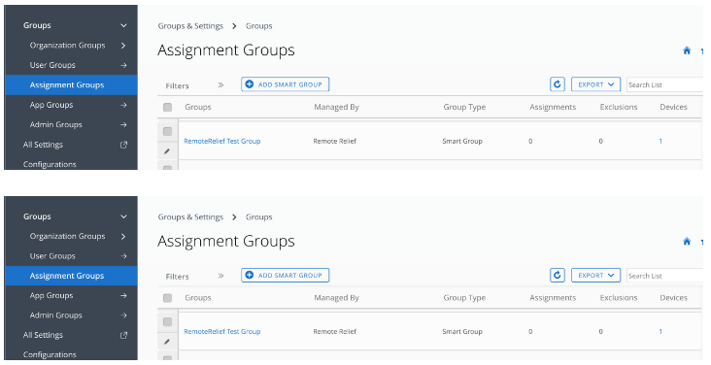Click the App Groups arrow icon, lower screenshot
The image size is (711, 365).
click(123, 296)
